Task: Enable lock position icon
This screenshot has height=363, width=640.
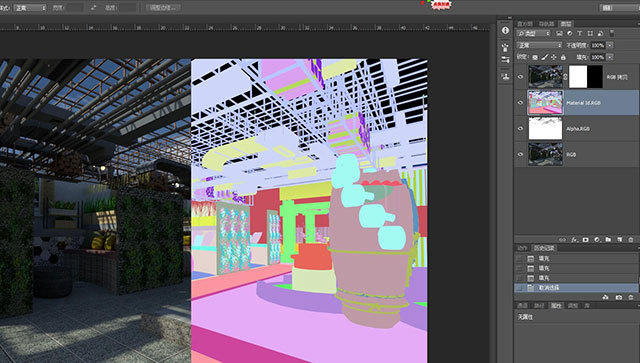Action: click(554, 58)
